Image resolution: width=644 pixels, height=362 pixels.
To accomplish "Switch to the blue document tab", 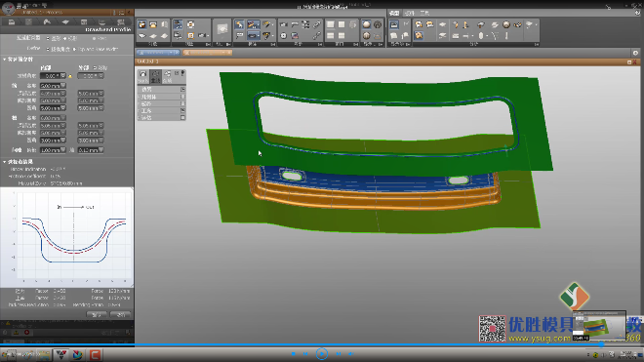I will [x=158, y=53].
